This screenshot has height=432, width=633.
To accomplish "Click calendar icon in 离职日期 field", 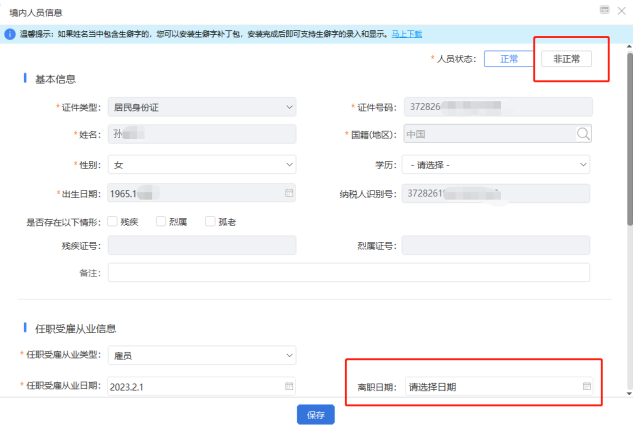I will click(x=587, y=386).
